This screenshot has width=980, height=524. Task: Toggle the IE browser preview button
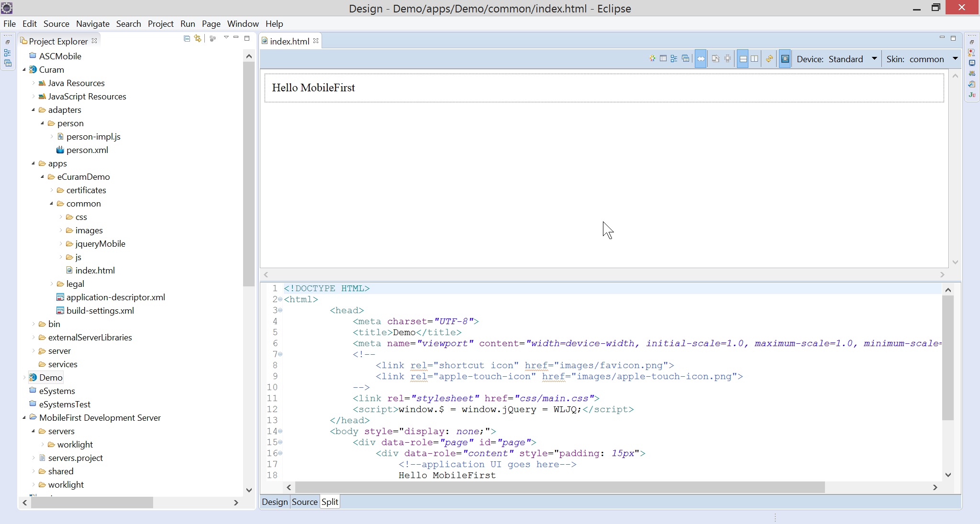click(x=785, y=59)
